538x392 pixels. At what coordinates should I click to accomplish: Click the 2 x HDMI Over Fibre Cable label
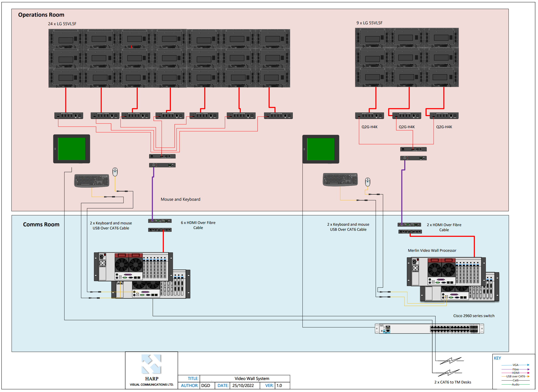[x=444, y=227]
